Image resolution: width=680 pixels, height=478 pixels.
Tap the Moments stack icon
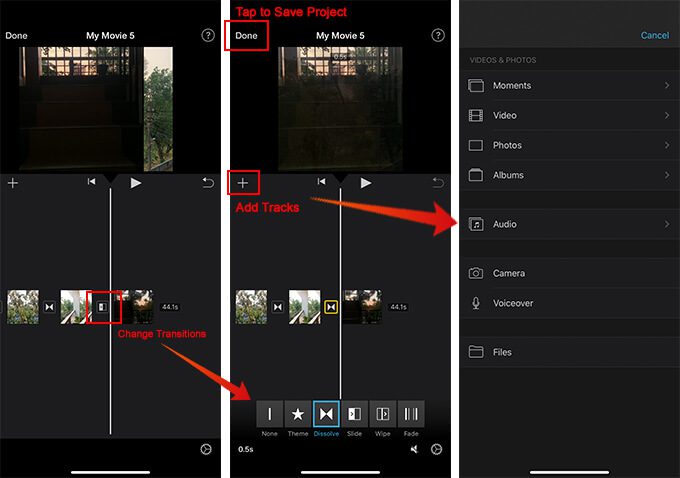(476, 85)
